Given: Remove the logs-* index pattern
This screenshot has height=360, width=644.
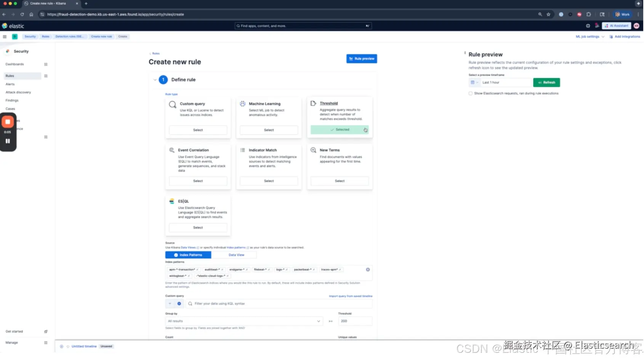Looking at the screenshot, I should click(287, 270).
